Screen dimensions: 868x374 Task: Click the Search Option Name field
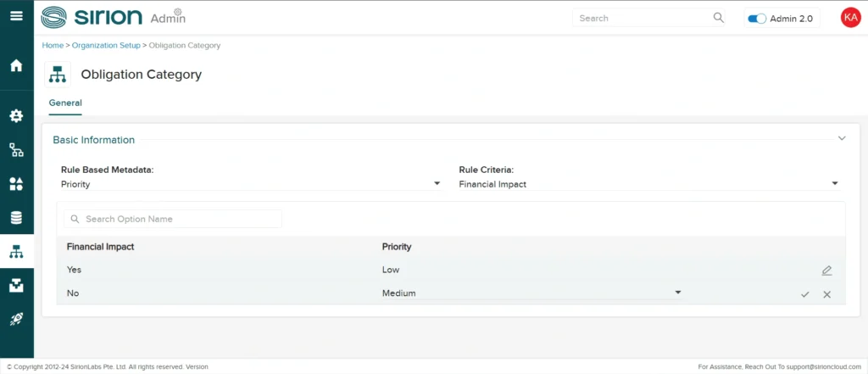174,219
